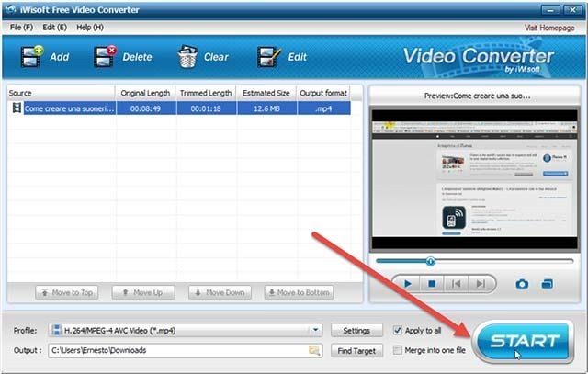The height and width of the screenshot is (374, 588).
Task: Click the Move Down button
Action: coord(220,292)
